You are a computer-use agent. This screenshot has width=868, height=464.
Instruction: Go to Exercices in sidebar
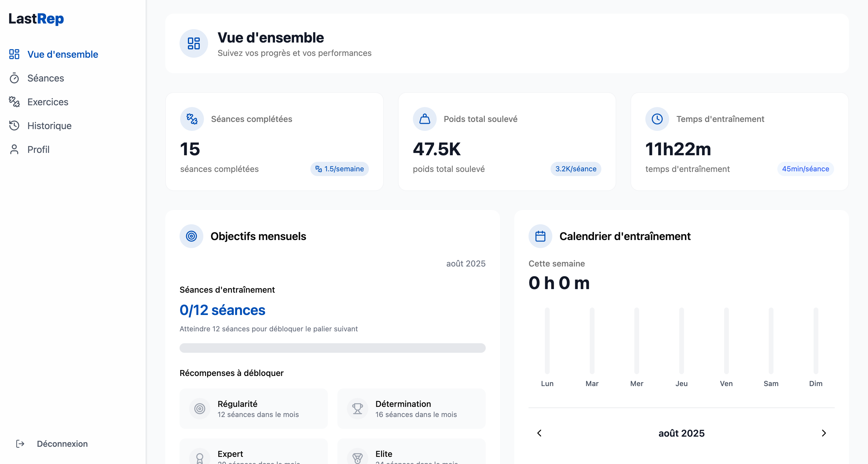tap(48, 102)
